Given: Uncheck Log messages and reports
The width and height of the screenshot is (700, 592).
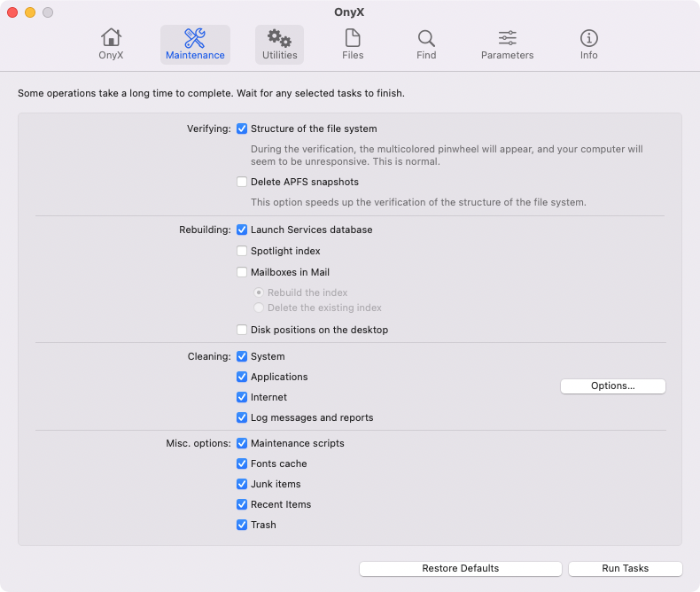Looking at the screenshot, I should (x=242, y=417).
